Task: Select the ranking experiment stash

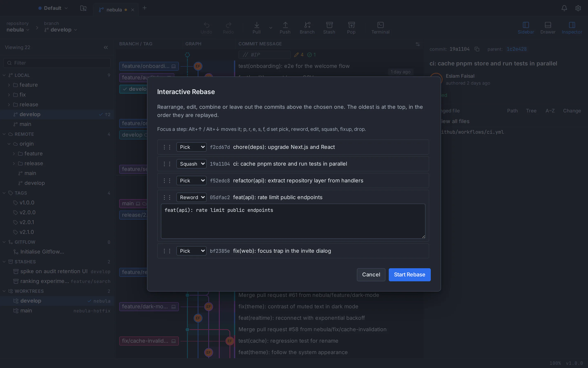Action: click(x=57, y=281)
